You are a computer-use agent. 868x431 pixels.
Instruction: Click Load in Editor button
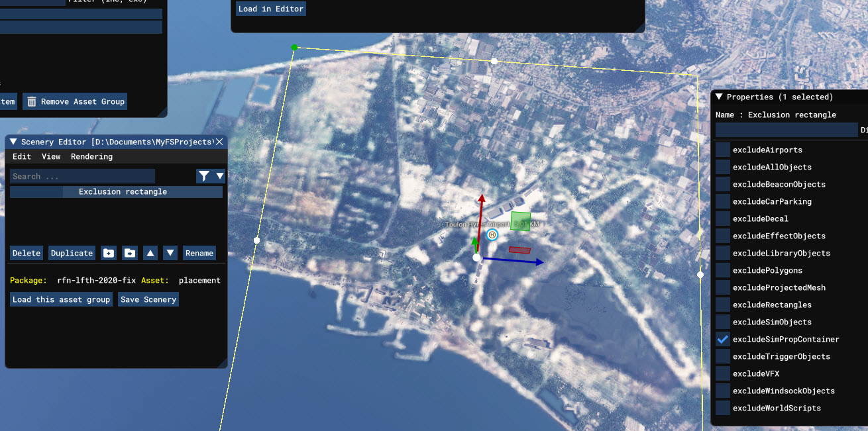(271, 9)
